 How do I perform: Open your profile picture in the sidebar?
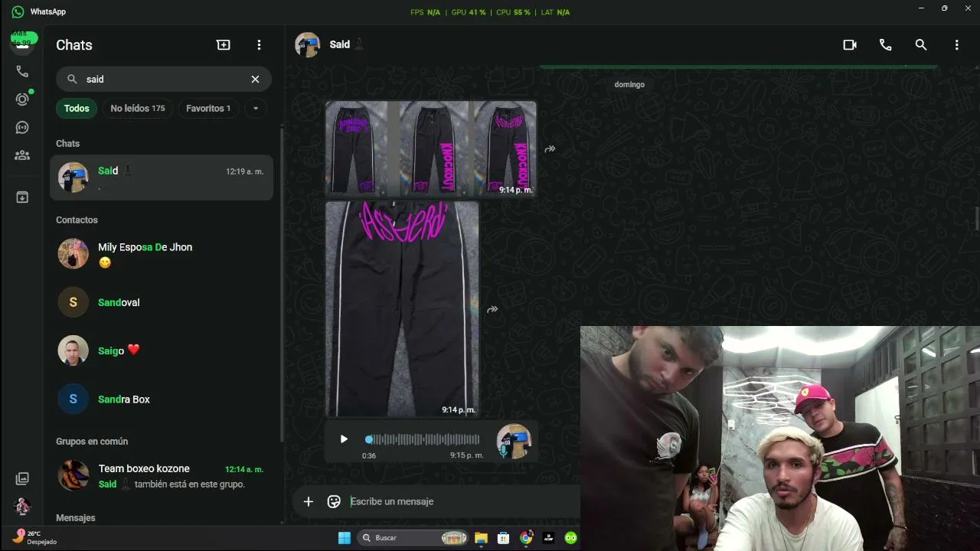(x=22, y=506)
